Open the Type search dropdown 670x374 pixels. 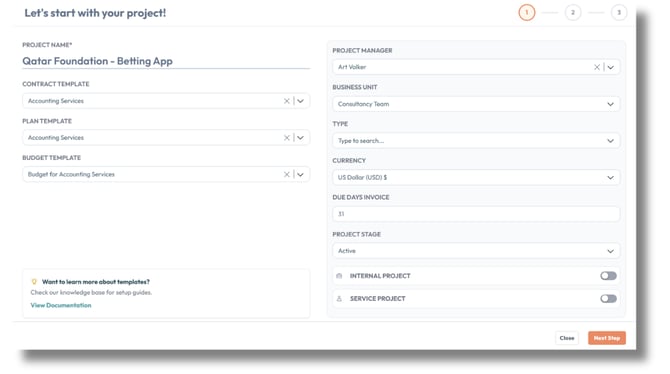[476, 141]
